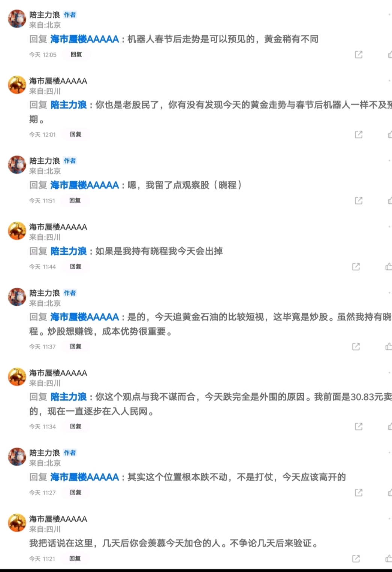392x572 pixels.
Task: Share the 11:21 comment via share icon
Action: pyautogui.click(x=356, y=559)
